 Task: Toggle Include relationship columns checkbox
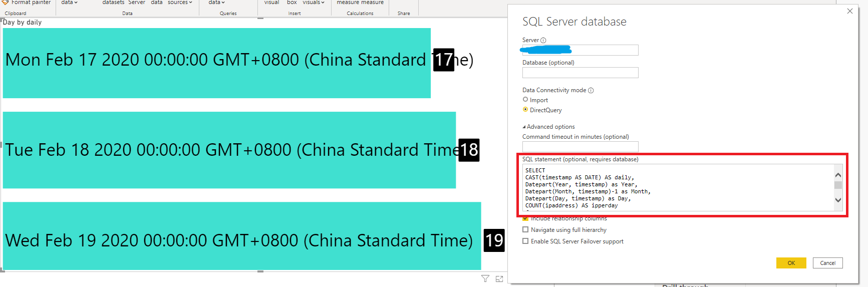click(525, 218)
